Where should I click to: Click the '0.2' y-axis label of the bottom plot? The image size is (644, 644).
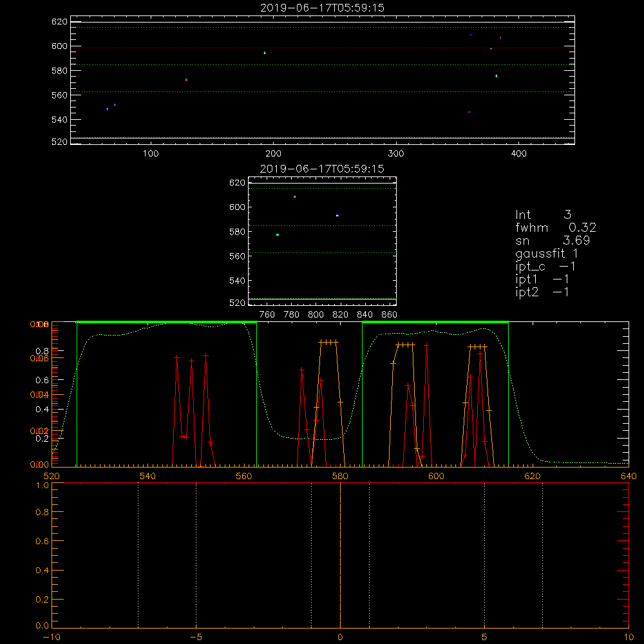(x=43, y=600)
